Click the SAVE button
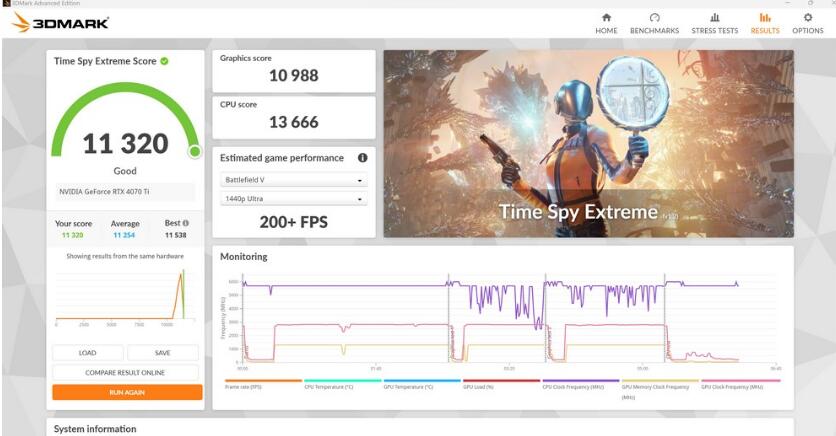Viewport: 836px width, 436px height. (x=163, y=353)
